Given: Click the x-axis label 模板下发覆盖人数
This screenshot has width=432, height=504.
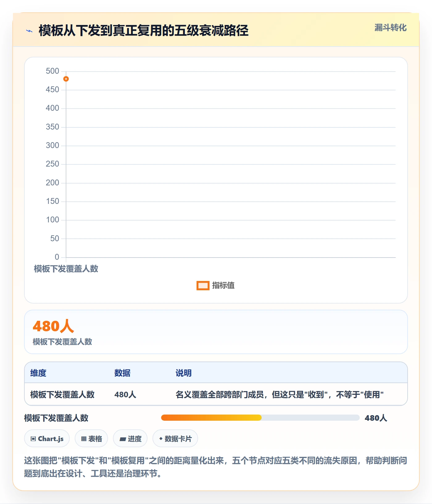Looking at the screenshot, I should (x=66, y=269).
